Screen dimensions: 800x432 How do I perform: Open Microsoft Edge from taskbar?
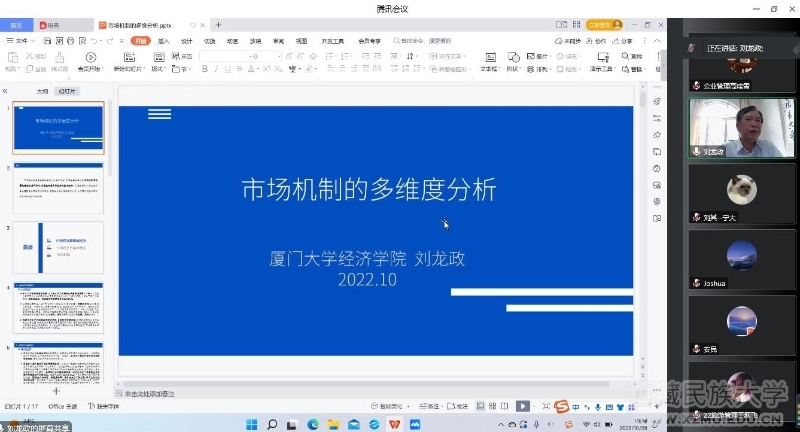tap(313, 424)
